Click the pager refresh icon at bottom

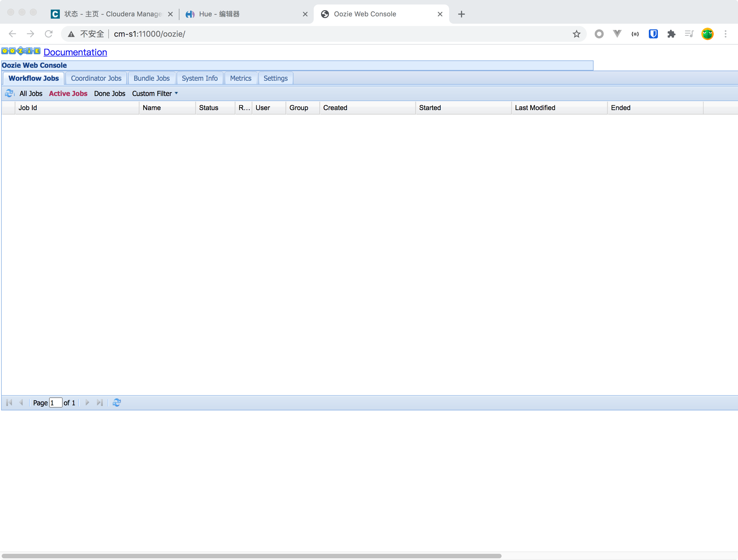(117, 403)
